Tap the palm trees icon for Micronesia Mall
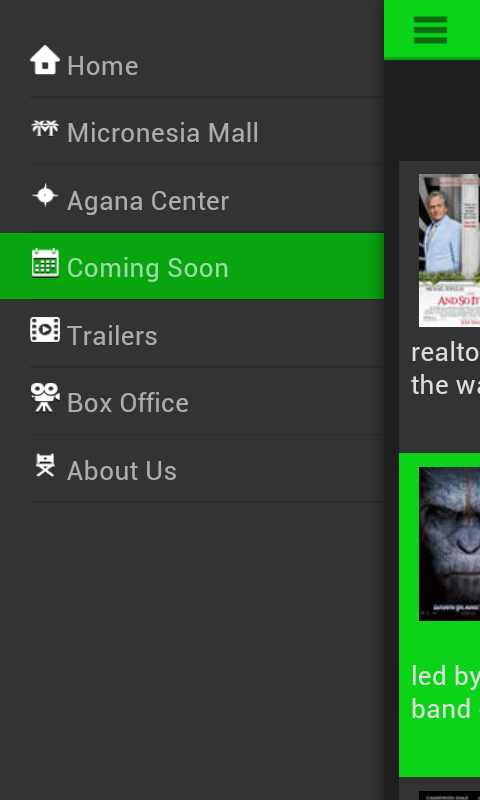The image size is (480, 800). pos(45,128)
